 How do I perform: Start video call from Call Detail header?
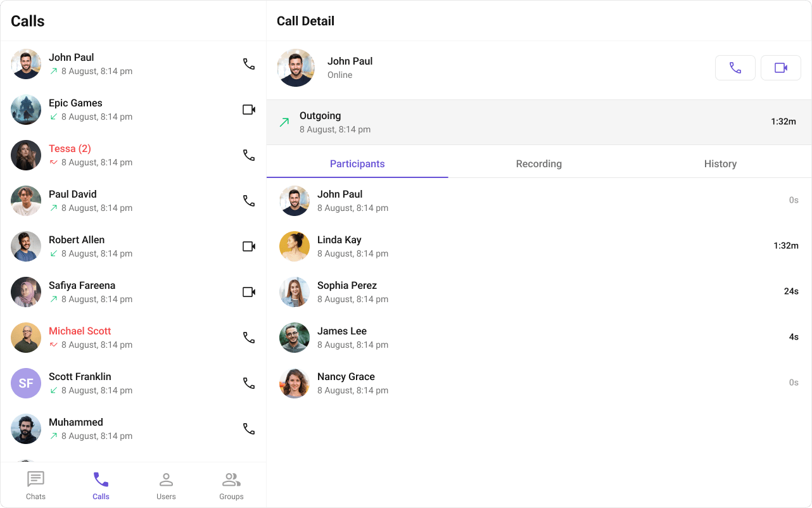point(780,68)
